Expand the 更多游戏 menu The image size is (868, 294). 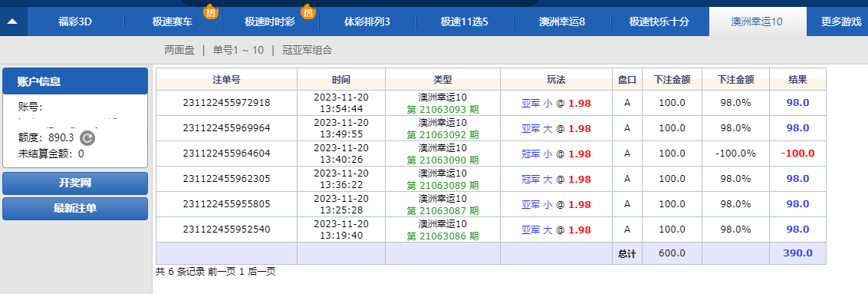click(841, 22)
